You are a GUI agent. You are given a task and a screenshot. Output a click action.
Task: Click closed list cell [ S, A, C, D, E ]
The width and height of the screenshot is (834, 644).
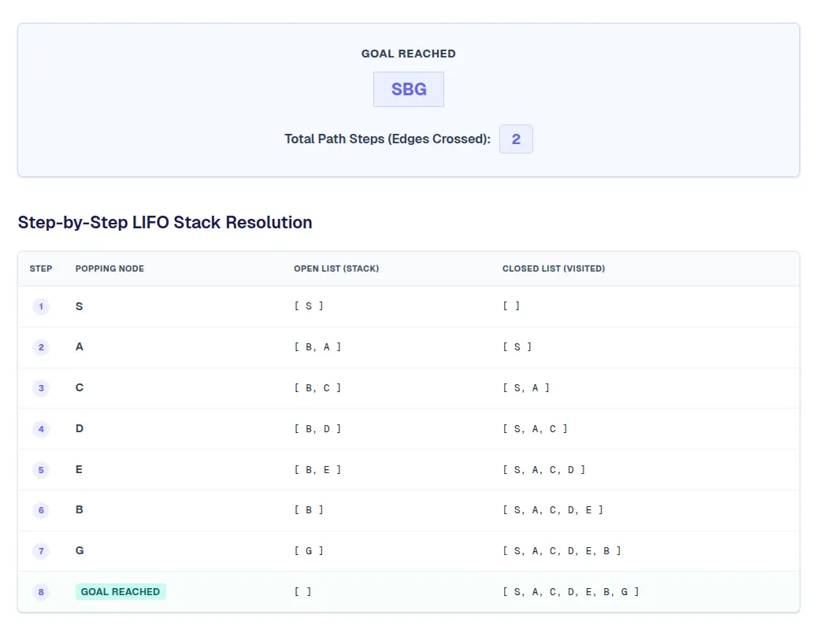pyautogui.click(x=553, y=510)
